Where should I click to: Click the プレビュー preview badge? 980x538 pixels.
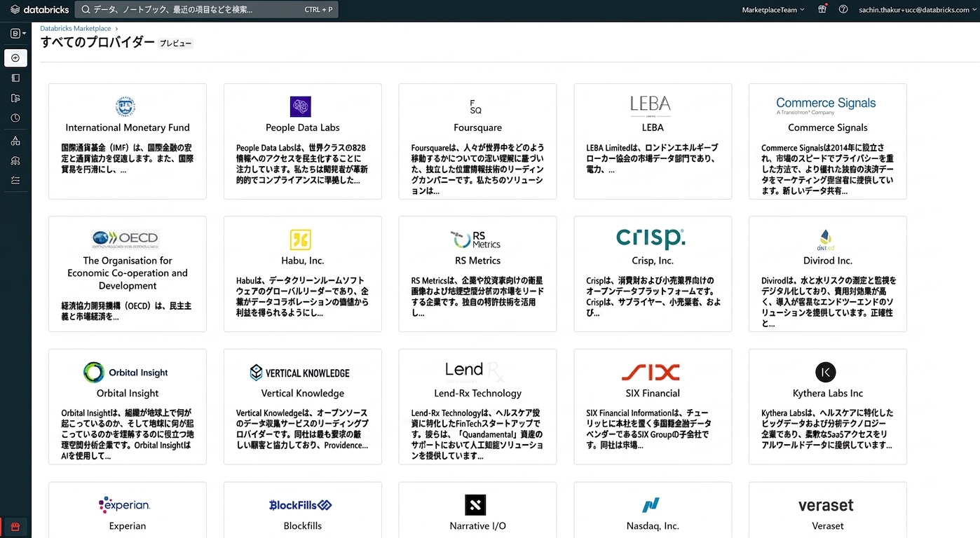tap(175, 43)
